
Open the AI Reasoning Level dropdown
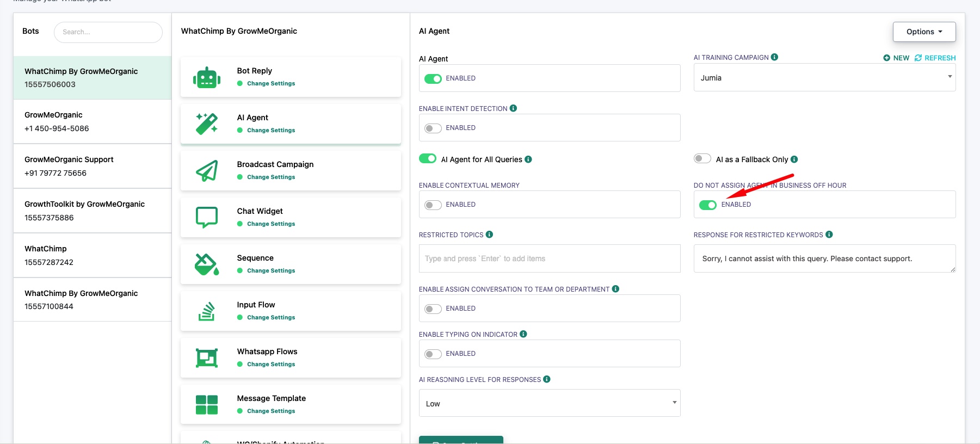pyautogui.click(x=550, y=403)
